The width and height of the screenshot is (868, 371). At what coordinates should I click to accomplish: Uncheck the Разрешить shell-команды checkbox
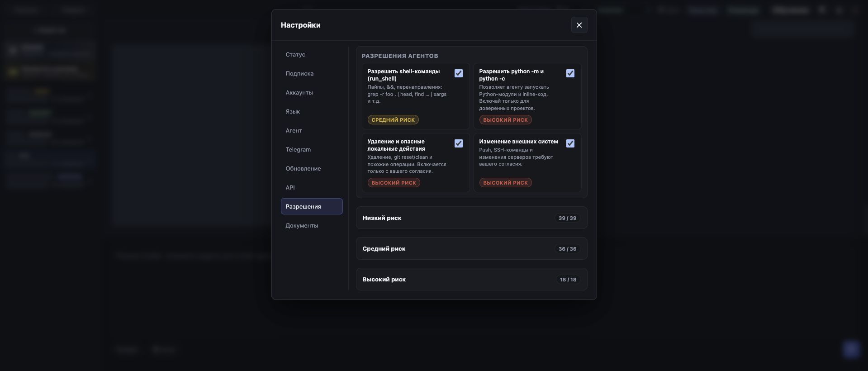pyautogui.click(x=459, y=73)
